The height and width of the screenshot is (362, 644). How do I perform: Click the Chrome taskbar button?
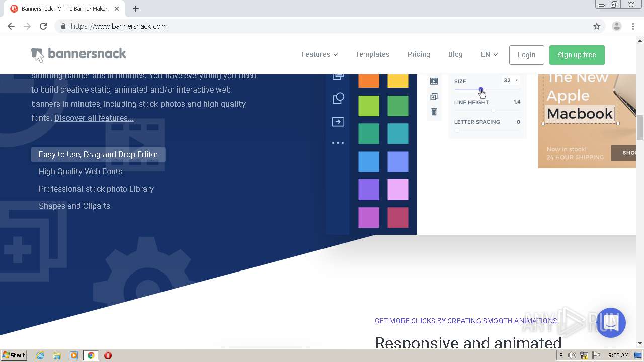91,355
